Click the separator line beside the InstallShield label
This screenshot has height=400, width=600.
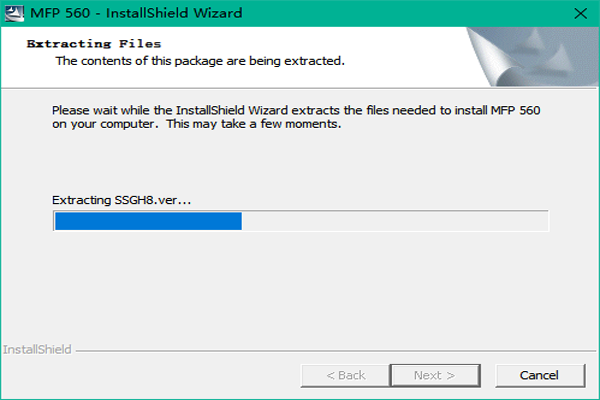pyautogui.click(x=336, y=351)
